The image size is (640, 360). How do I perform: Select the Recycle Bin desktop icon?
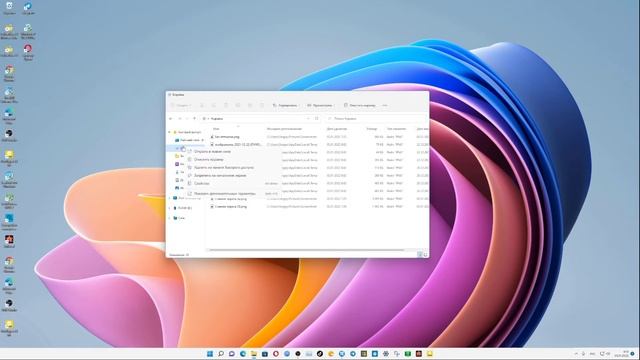pos(9,9)
